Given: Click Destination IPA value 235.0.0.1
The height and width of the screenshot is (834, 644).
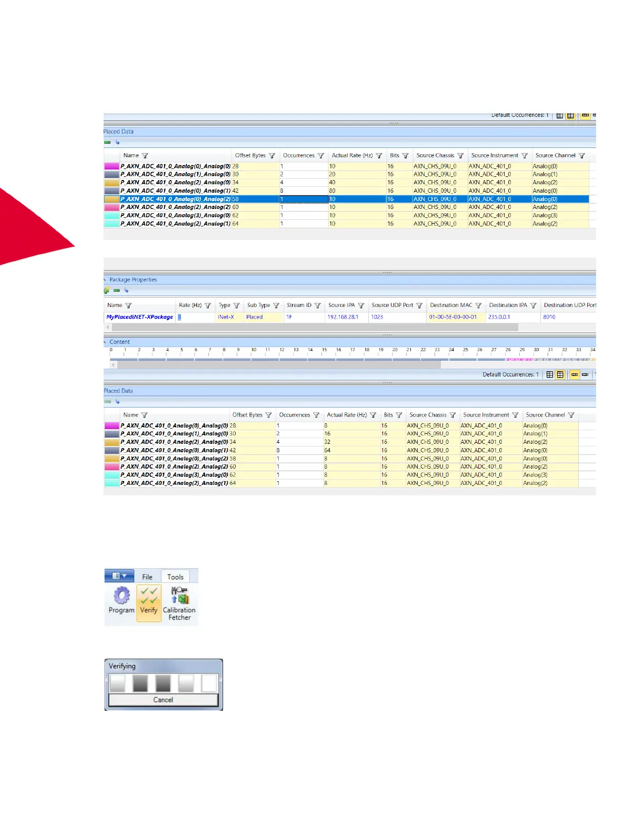Looking at the screenshot, I should (x=499, y=317).
